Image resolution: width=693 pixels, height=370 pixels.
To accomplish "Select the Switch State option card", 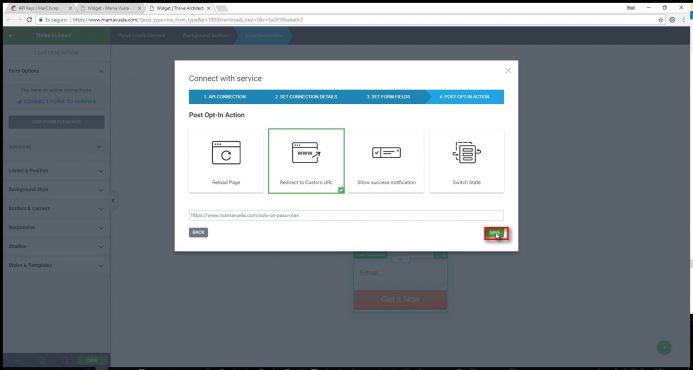I will [x=467, y=161].
